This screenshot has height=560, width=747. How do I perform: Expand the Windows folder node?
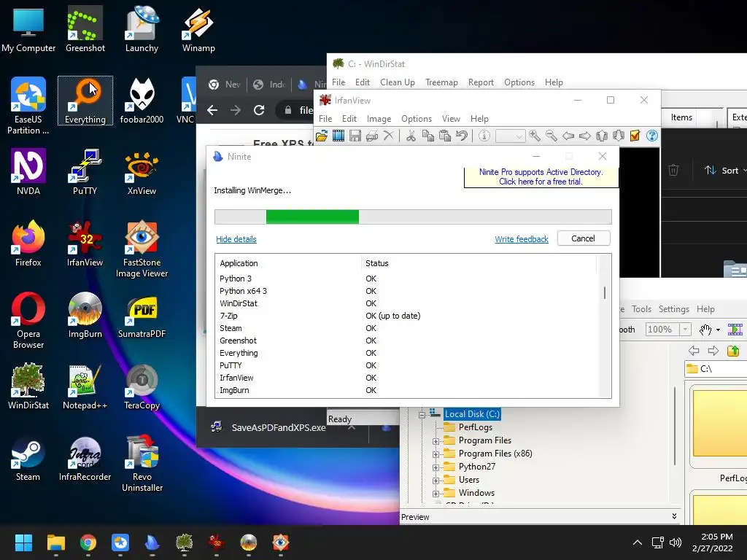pyautogui.click(x=436, y=494)
